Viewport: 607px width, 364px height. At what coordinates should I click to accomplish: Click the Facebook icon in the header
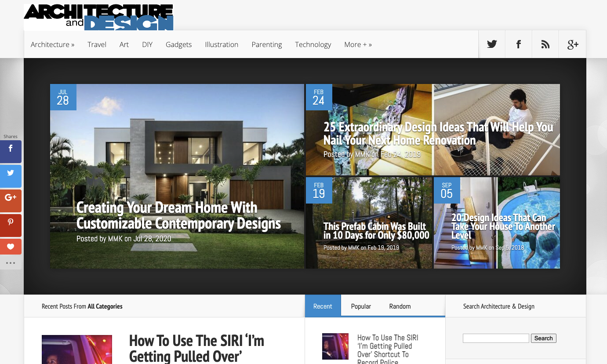(518, 44)
